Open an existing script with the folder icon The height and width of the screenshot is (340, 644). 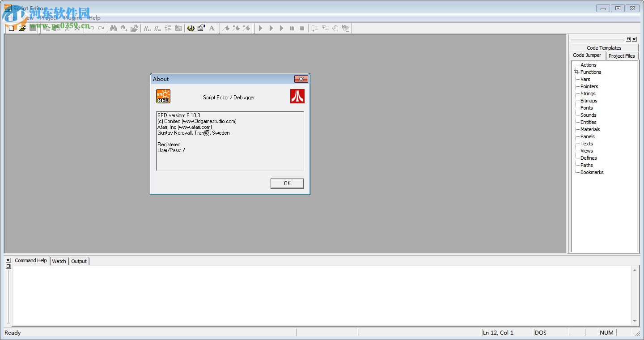pyautogui.click(x=22, y=28)
